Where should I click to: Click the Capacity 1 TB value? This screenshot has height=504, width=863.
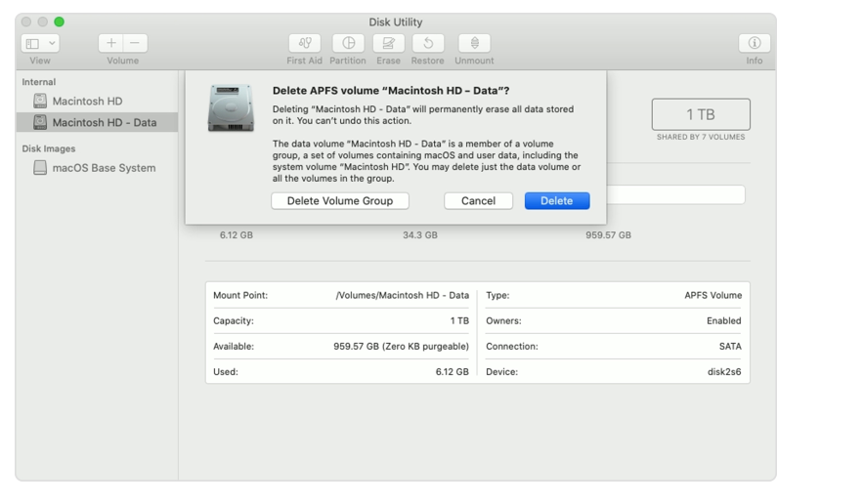459,320
